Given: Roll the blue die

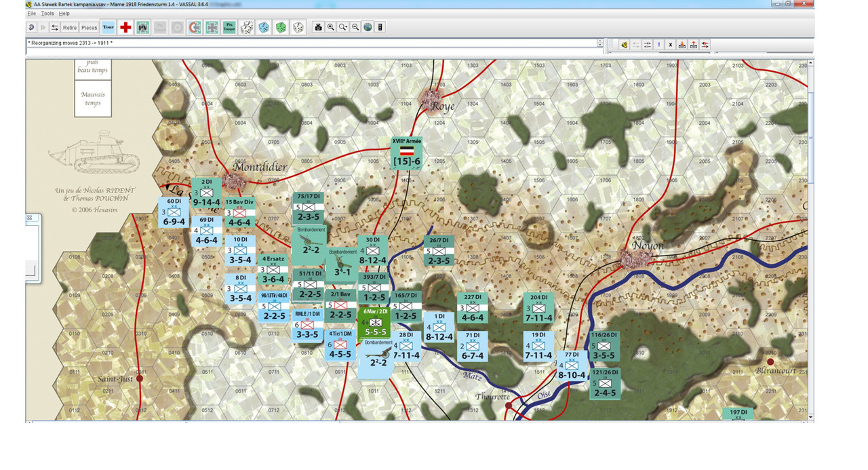Looking at the screenshot, I should click(264, 28).
